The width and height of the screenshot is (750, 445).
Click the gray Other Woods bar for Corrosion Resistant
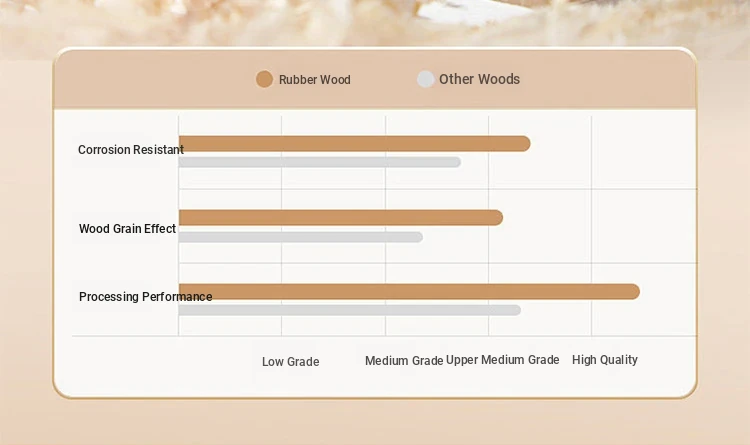(x=320, y=162)
